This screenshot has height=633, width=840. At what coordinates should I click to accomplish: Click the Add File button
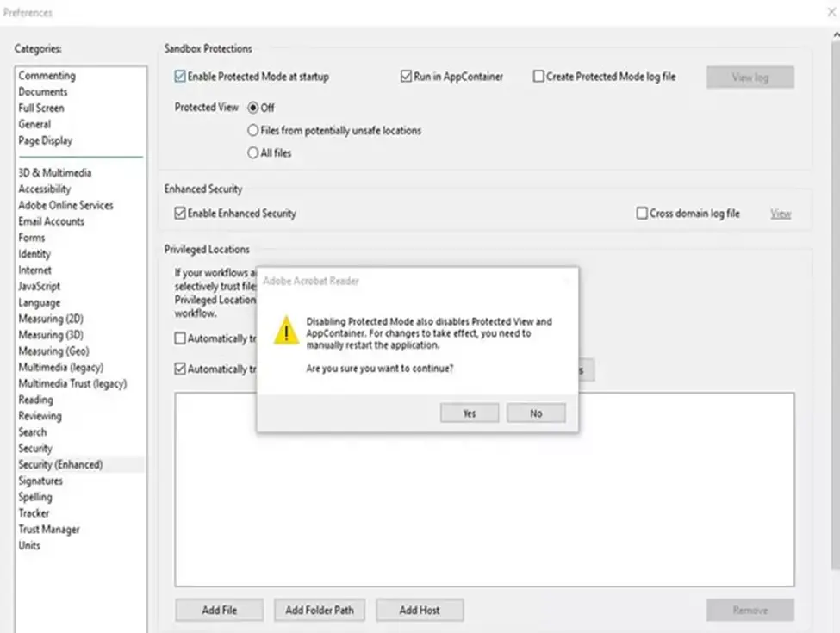(x=219, y=610)
